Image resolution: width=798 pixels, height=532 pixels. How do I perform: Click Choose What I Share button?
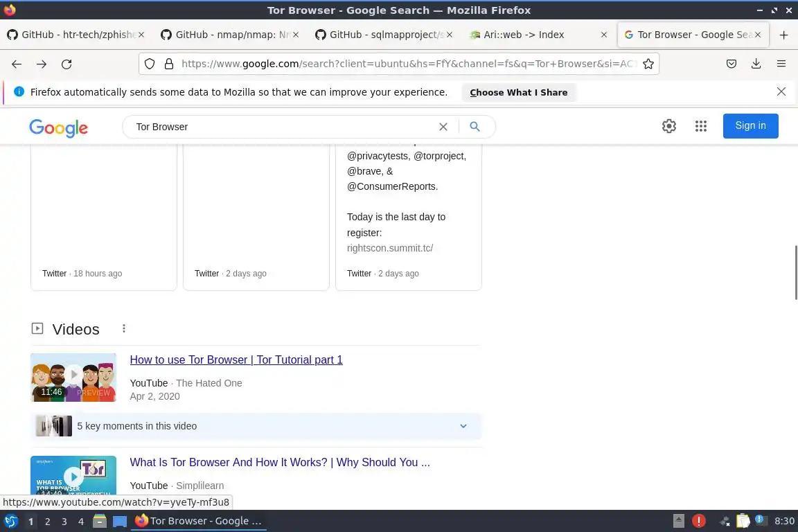coord(519,93)
